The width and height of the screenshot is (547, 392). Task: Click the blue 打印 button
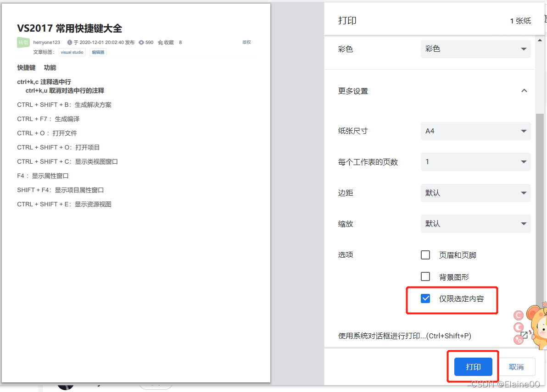473,367
